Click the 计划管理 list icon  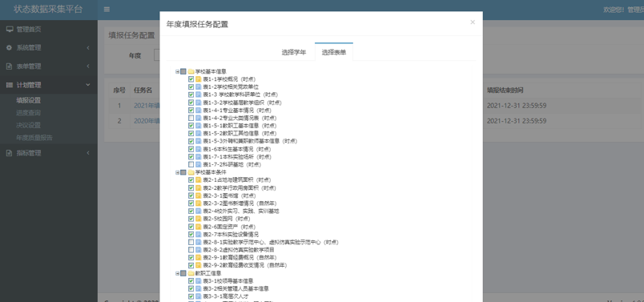click(10, 85)
